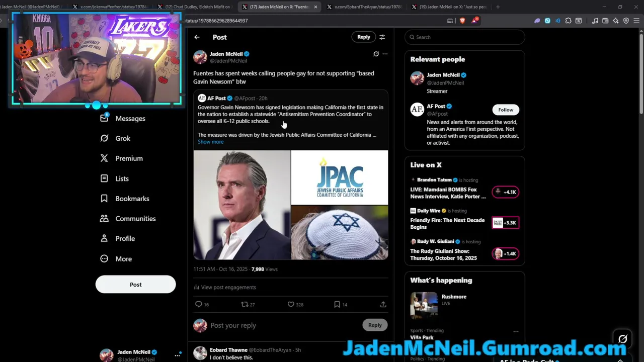The height and width of the screenshot is (362, 644).
Task: Open the browser Extensions puzzle icon
Action: point(568,21)
